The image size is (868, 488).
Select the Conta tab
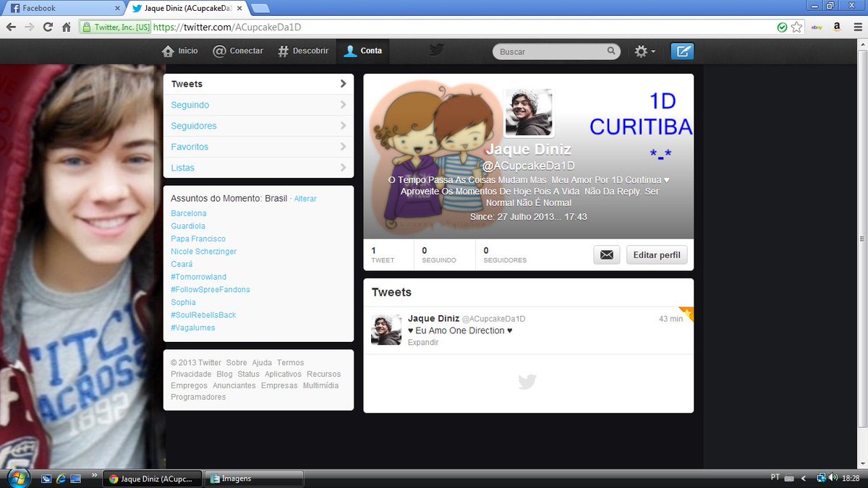point(363,51)
